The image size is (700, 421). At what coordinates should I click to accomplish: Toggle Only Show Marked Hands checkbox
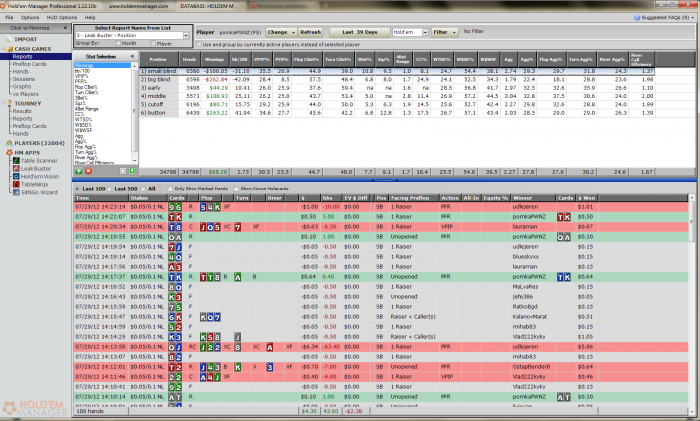(170, 189)
